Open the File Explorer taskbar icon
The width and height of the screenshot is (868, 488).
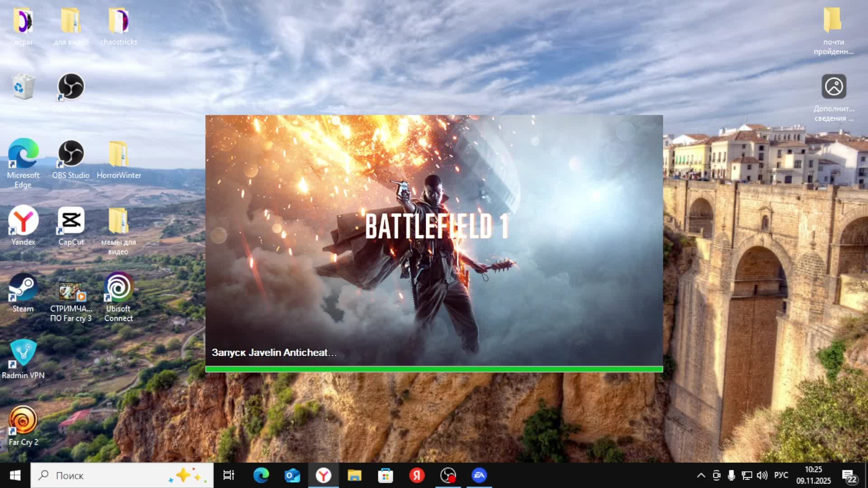[354, 475]
